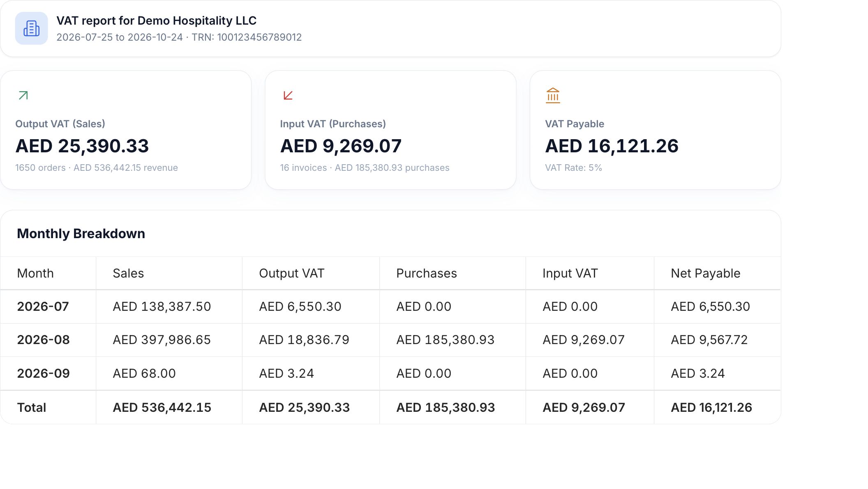Image resolution: width=868 pixels, height=489 pixels.
Task: Click the AED 16,121.26 headline in the VAT Payable card
Action: point(612,146)
